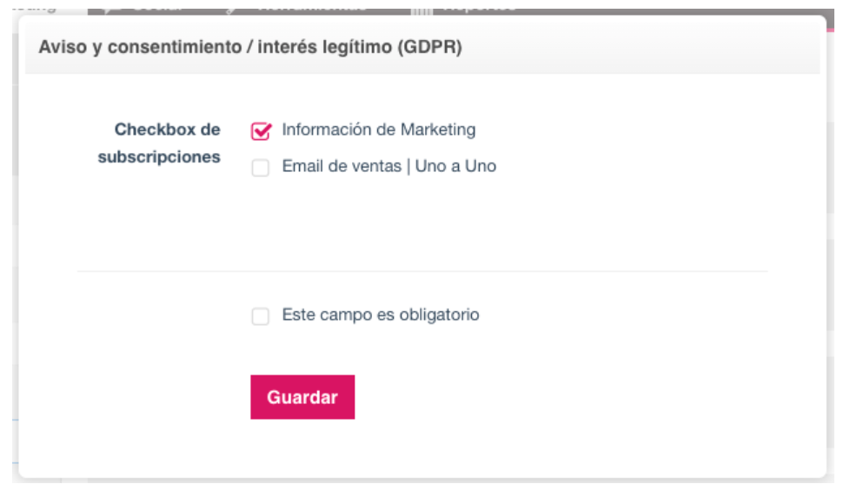Viewport: 850px width, 504px height.
Task: Click the Guardar button
Action: pos(302,397)
